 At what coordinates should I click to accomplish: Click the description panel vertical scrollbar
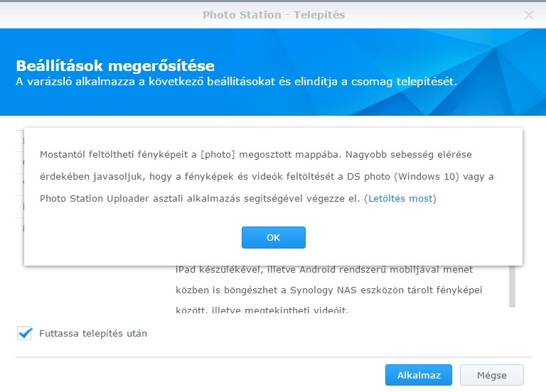pyautogui.click(x=512, y=286)
